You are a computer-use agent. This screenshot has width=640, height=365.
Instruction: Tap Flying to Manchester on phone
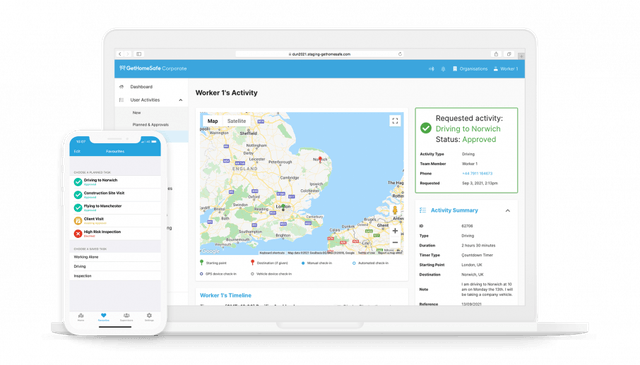(115, 208)
